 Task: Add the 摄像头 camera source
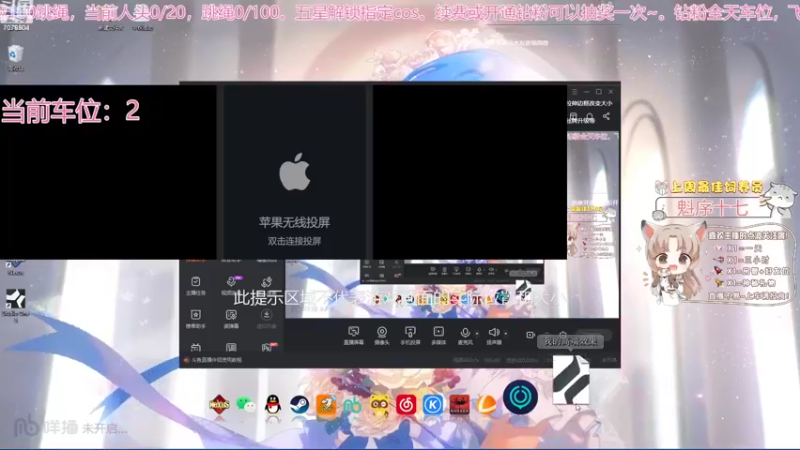pyautogui.click(x=382, y=335)
